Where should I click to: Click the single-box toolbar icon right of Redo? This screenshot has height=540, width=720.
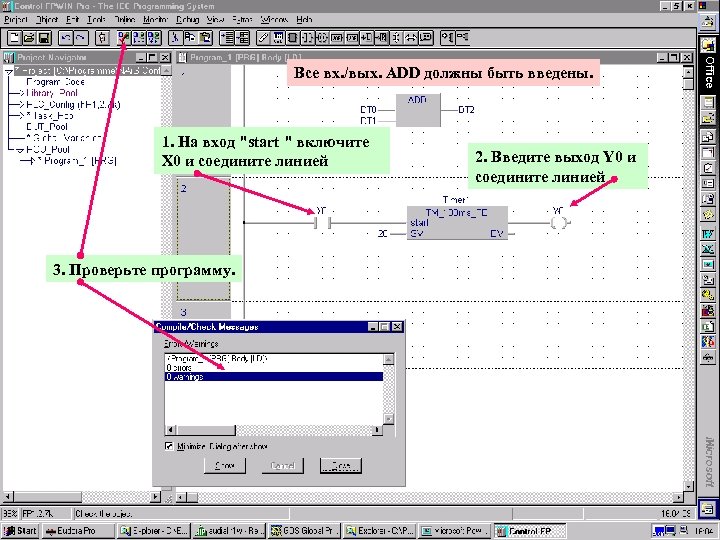click(x=103, y=38)
